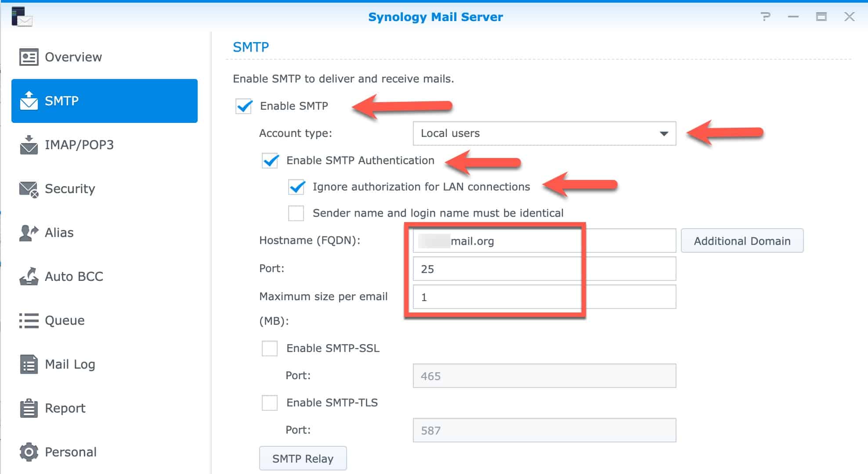Click the 'Account type:' label
This screenshot has width=868, height=474.
[x=296, y=133]
